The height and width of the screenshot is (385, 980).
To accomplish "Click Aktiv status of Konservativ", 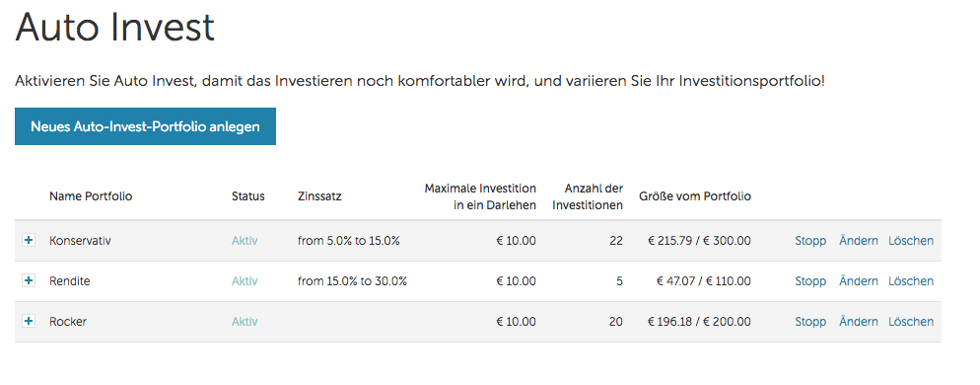I will pos(245,241).
